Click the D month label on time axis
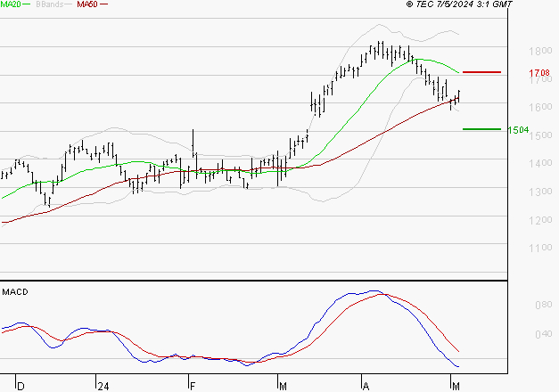Screen dimensions: 559x392 (x=21, y=387)
